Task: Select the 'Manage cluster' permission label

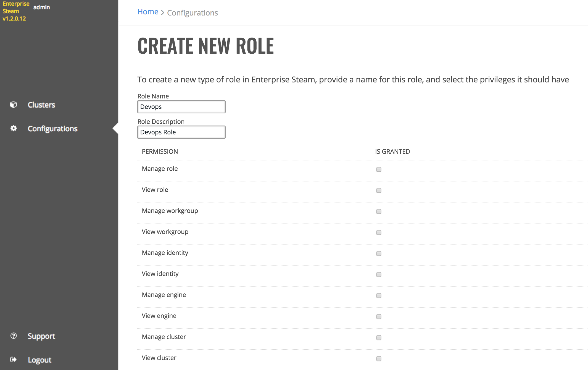Action: (x=164, y=337)
